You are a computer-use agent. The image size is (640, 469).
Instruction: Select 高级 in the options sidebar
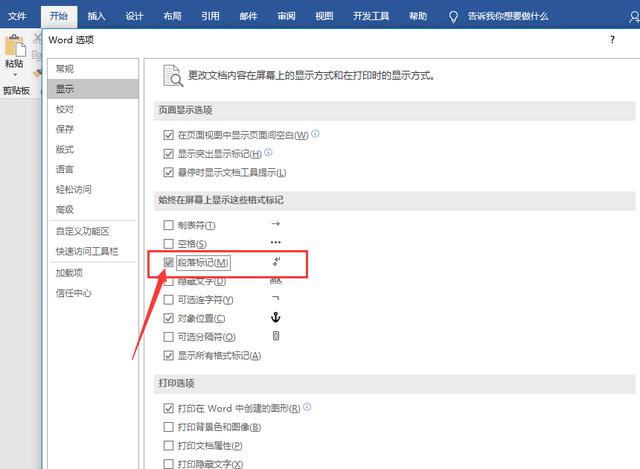[93, 209]
